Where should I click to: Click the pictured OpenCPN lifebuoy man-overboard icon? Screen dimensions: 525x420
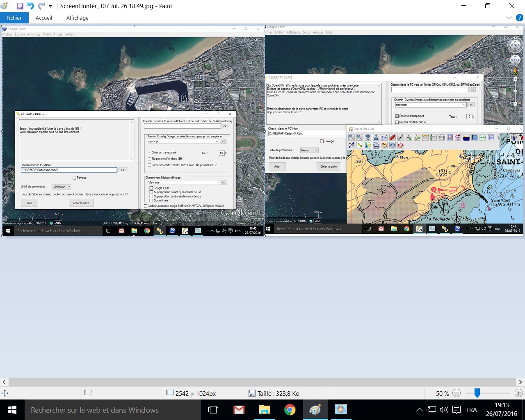click(401, 145)
